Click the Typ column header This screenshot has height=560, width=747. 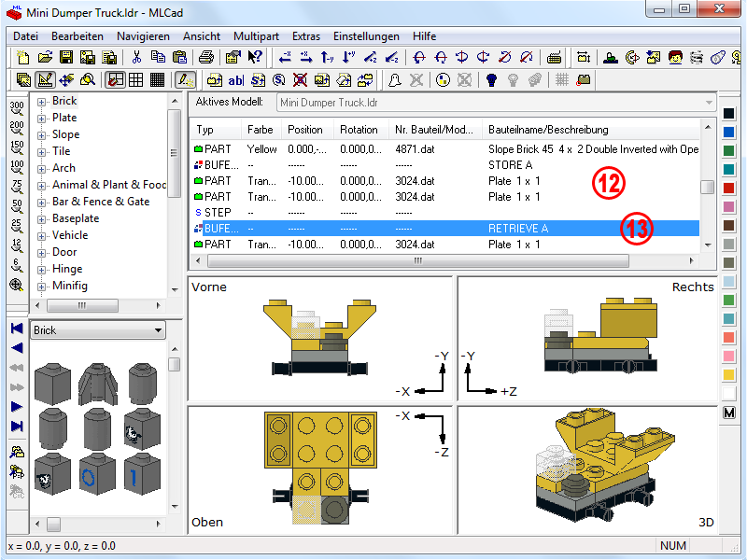tap(217, 130)
